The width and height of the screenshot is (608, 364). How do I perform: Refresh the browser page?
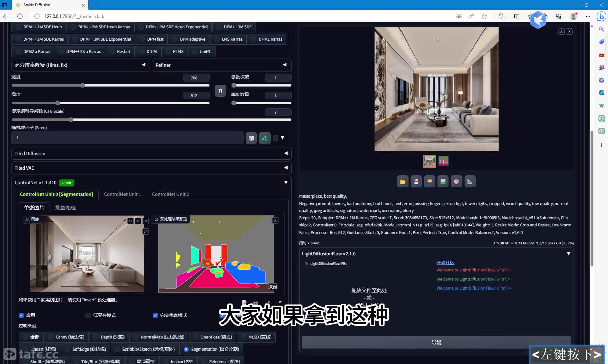[20, 16]
